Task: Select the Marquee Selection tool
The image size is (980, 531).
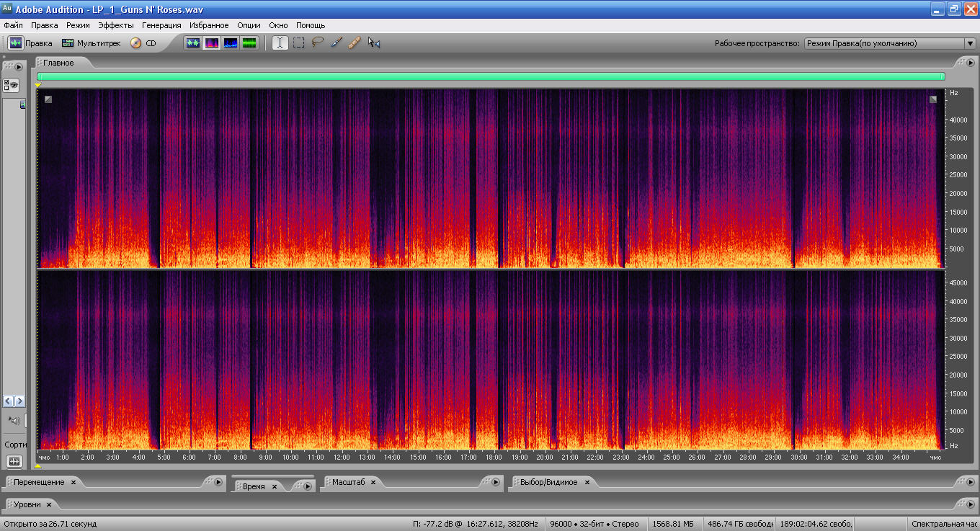Action: click(299, 43)
